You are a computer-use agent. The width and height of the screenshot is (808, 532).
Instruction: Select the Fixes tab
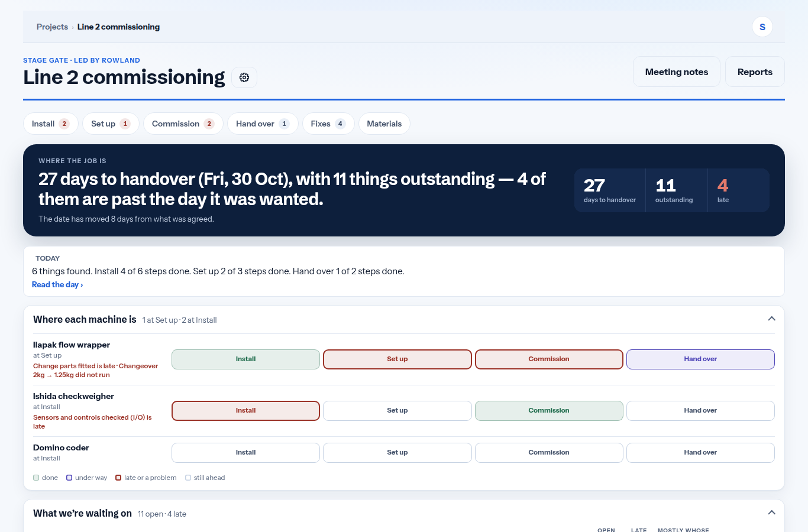(328, 124)
